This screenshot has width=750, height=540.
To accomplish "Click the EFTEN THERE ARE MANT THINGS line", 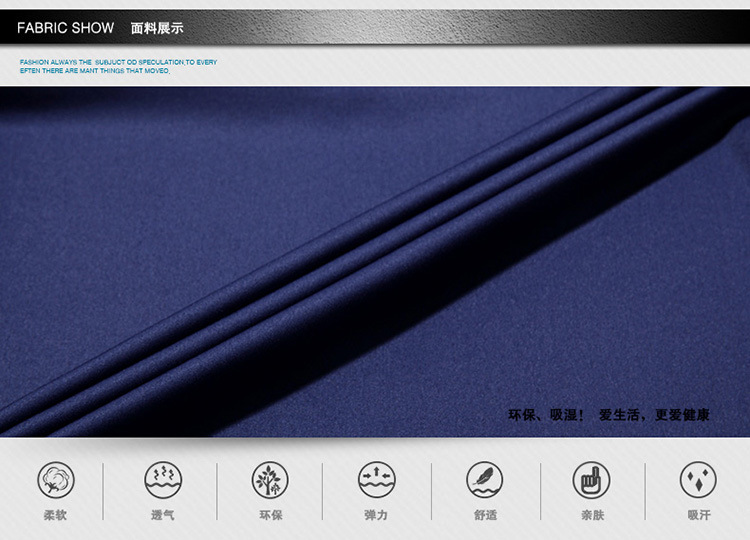I will [95, 71].
